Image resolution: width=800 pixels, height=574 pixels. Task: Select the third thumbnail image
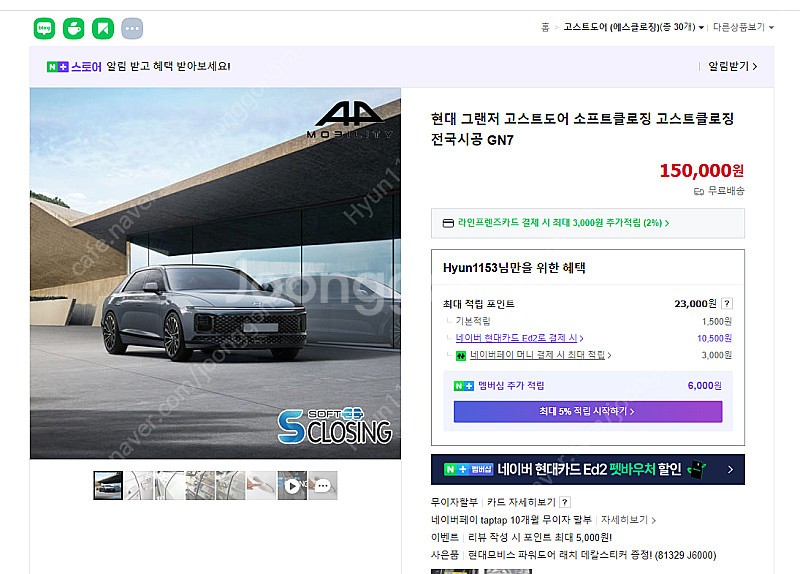(x=169, y=485)
